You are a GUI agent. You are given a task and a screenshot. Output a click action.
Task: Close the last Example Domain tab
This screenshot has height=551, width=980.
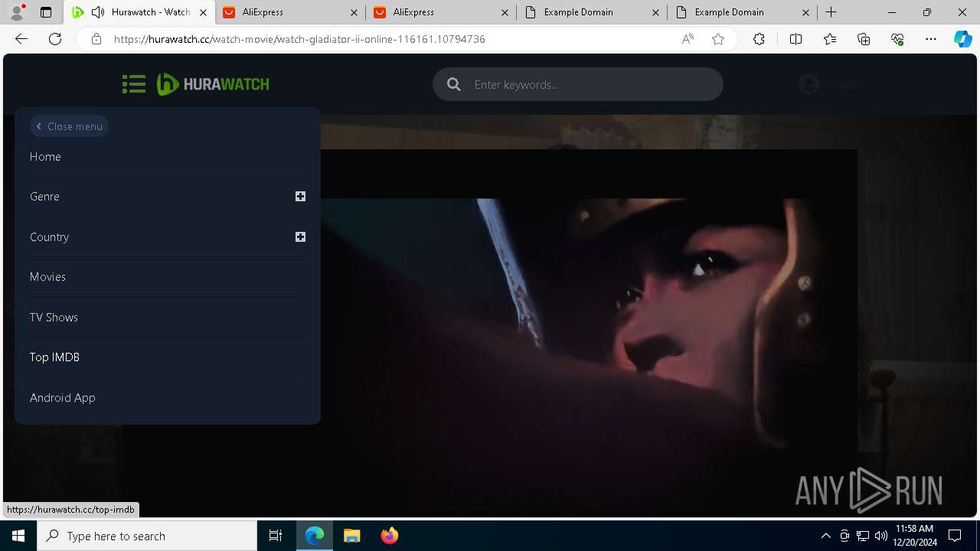click(806, 12)
